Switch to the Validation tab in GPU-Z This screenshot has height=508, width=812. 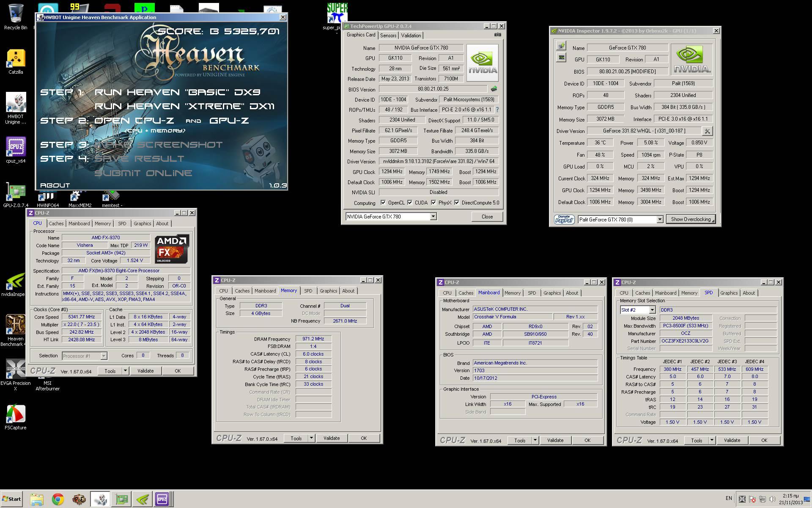[411, 36]
